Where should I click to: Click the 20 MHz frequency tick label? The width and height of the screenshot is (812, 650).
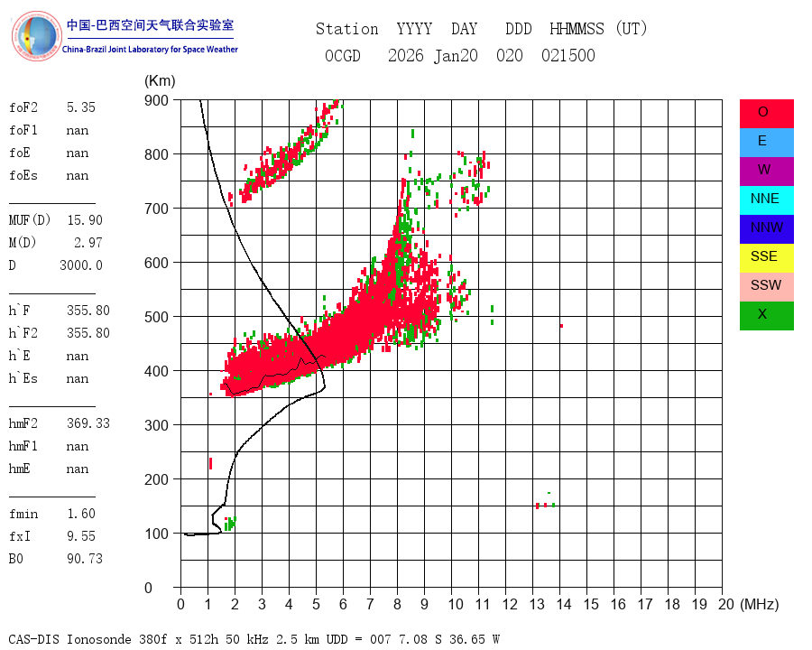(726, 604)
